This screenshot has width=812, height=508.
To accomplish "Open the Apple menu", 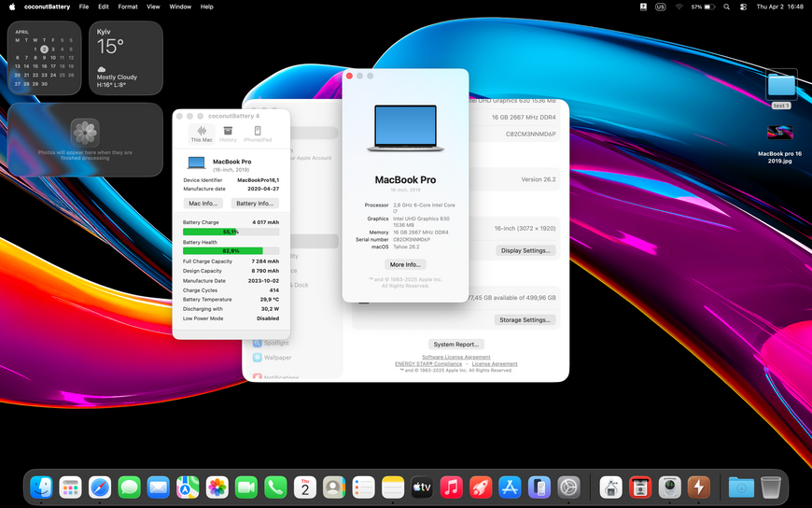I will point(12,7).
